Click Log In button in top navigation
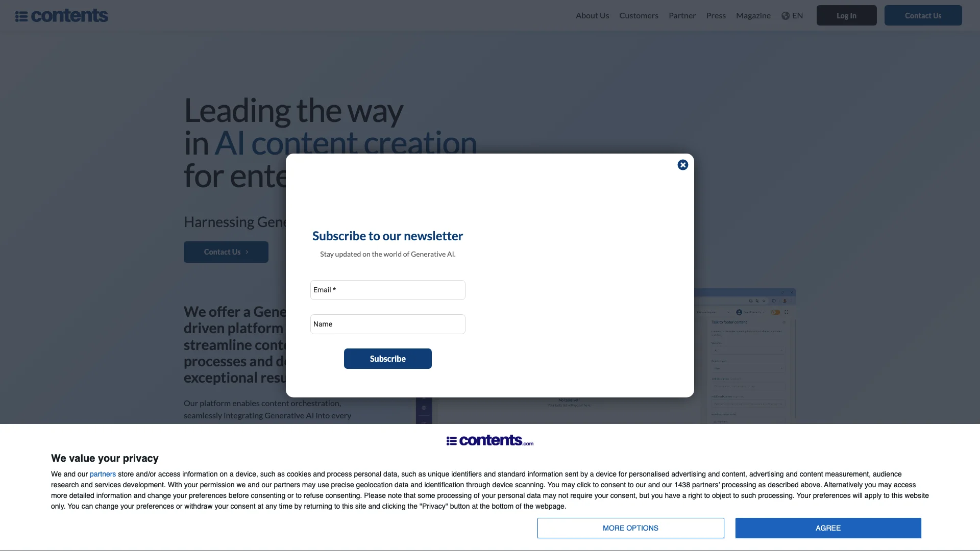The height and width of the screenshot is (551, 980). click(x=846, y=15)
